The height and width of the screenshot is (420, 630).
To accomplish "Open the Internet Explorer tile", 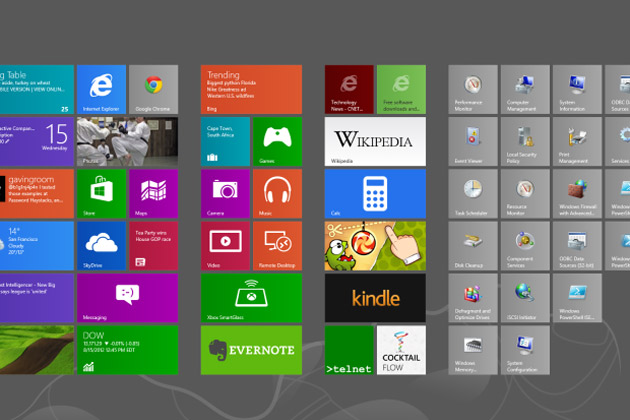I will pyautogui.click(x=101, y=89).
